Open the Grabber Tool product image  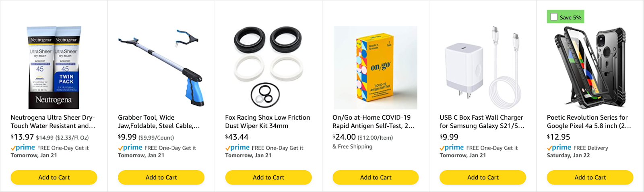161,68
